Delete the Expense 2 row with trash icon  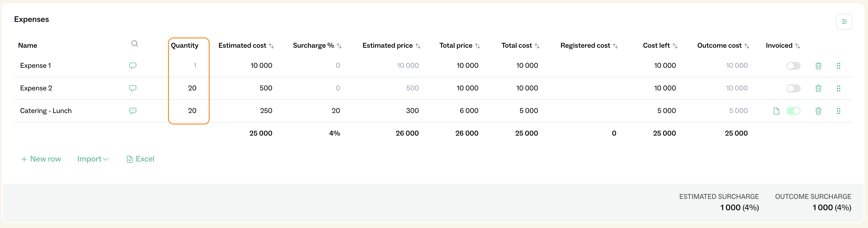pos(818,88)
